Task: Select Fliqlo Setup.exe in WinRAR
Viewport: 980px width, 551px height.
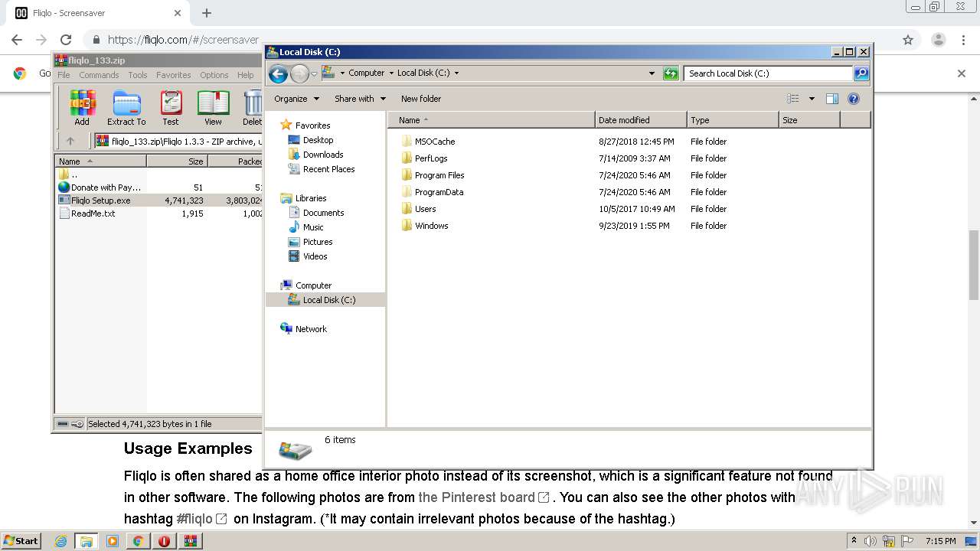Action: click(x=101, y=201)
